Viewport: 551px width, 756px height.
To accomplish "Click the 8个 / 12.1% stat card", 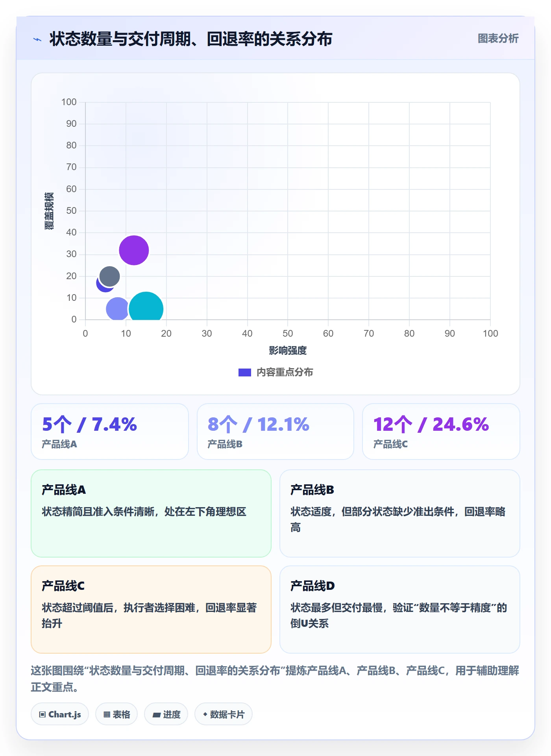I will (x=275, y=432).
